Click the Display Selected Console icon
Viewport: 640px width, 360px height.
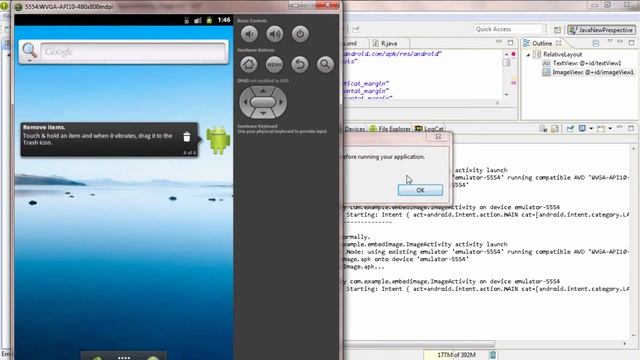click(582, 129)
